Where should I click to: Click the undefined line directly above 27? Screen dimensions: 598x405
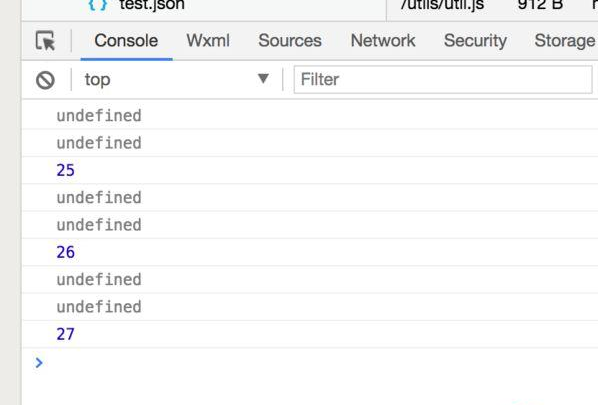point(99,307)
